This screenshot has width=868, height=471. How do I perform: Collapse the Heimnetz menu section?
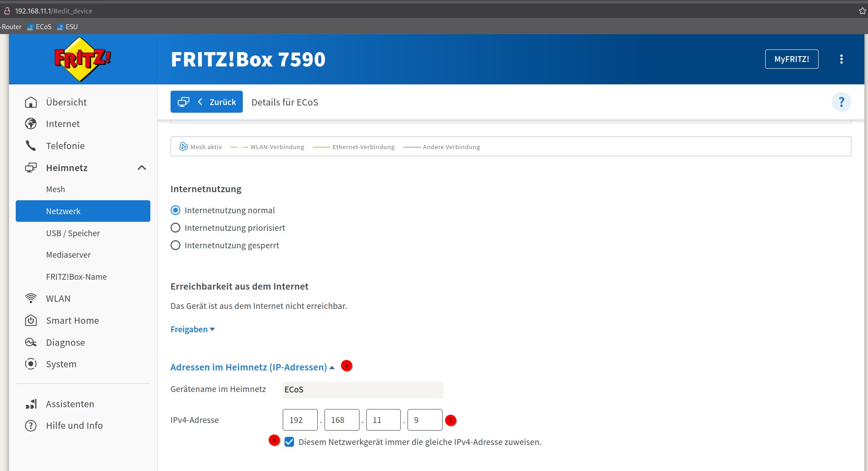[x=142, y=168]
